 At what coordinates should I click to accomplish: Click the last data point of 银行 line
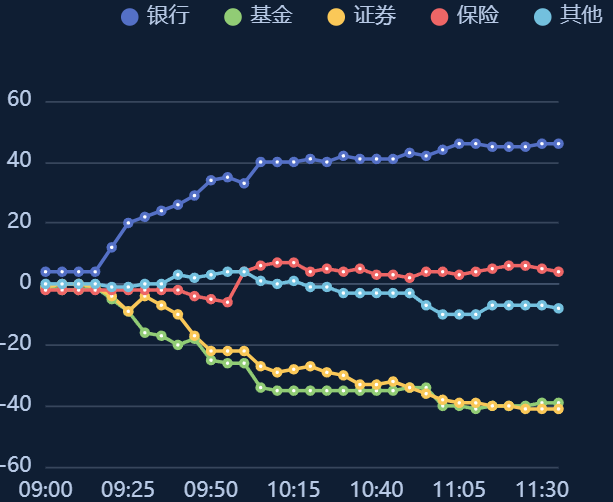[559, 144]
